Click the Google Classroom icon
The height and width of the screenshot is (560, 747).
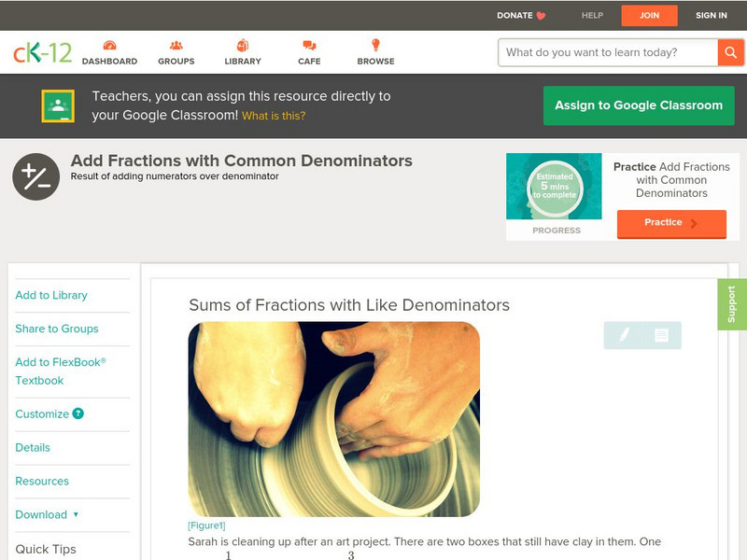58,105
